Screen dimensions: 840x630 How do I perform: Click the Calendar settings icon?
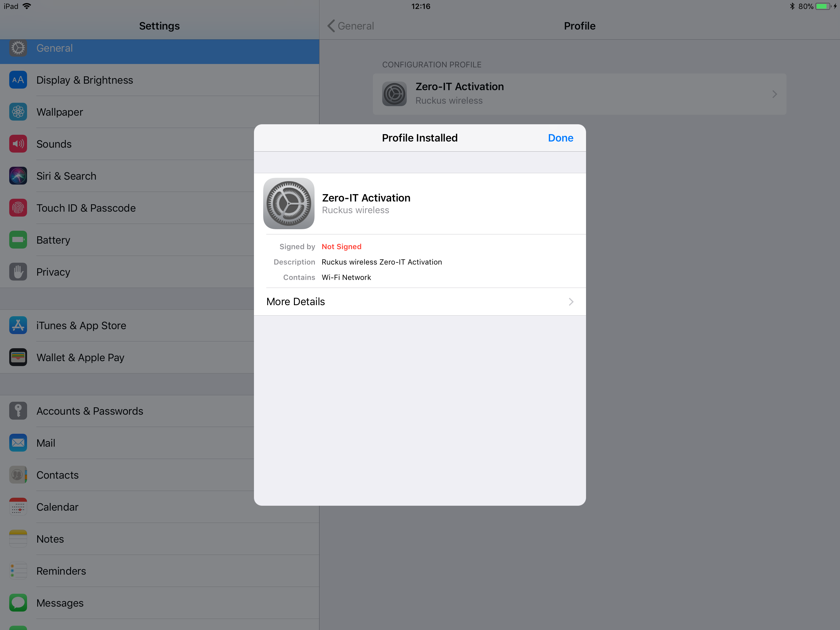click(18, 507)
